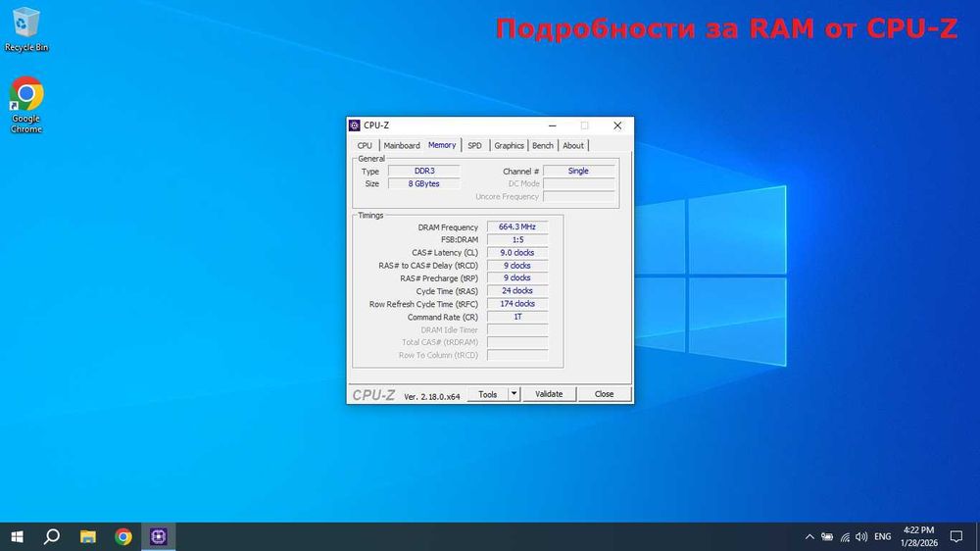Minimize the CPU-Z window

pos(552,125)
